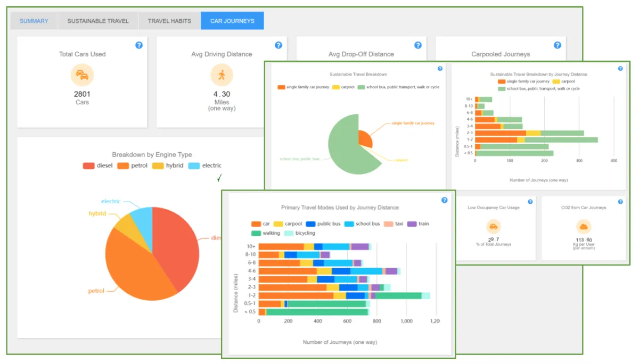Screen dimensions: 639x364
Task: Click the '4.30' miles value
Action: point(222,94)
